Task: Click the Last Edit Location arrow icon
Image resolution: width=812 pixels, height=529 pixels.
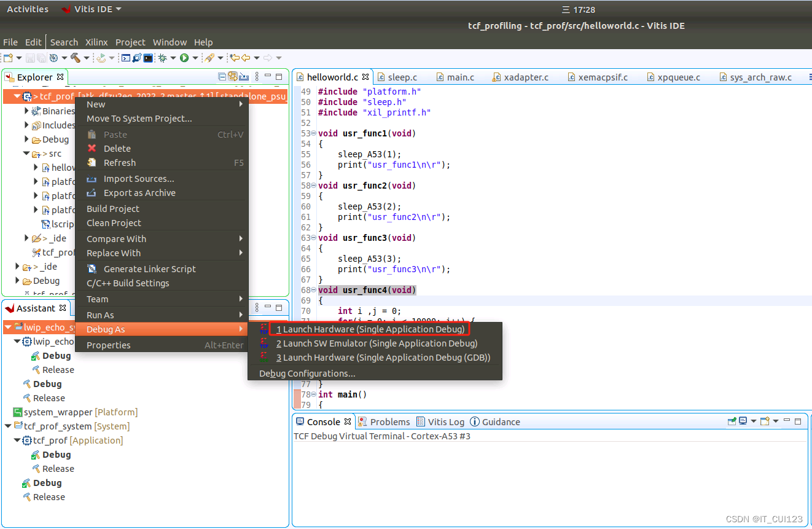Action: (233, 58)
